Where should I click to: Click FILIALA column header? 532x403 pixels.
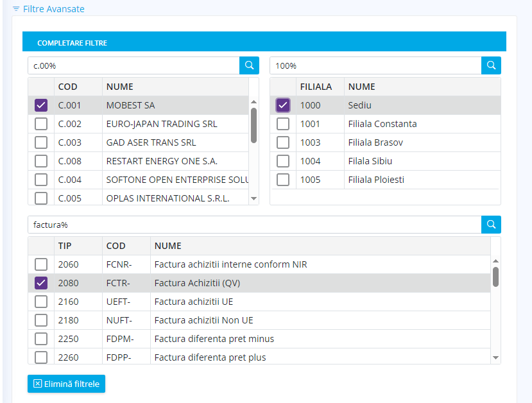(316, 87)
